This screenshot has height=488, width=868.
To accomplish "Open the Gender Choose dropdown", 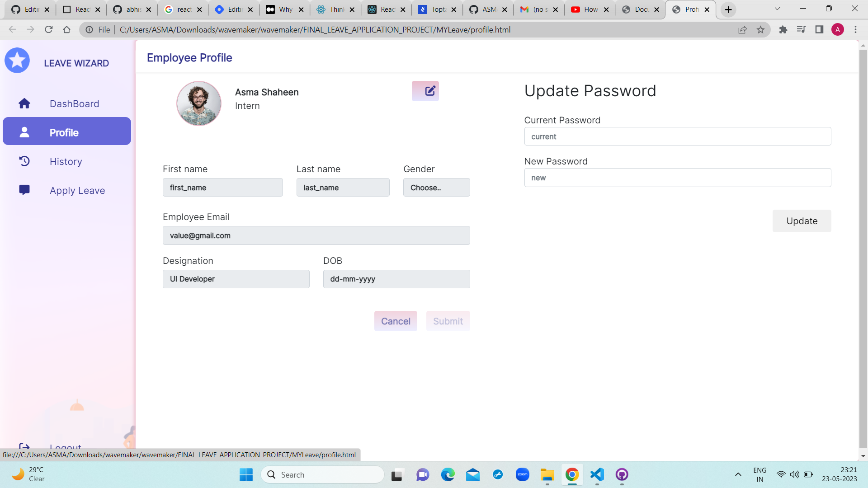I will (x=436, y=187).
